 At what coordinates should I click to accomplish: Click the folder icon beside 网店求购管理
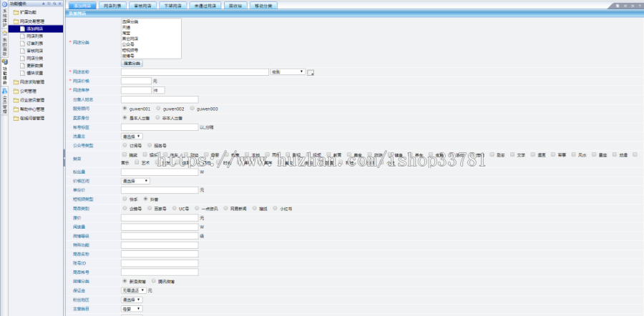tap(16, 82)
